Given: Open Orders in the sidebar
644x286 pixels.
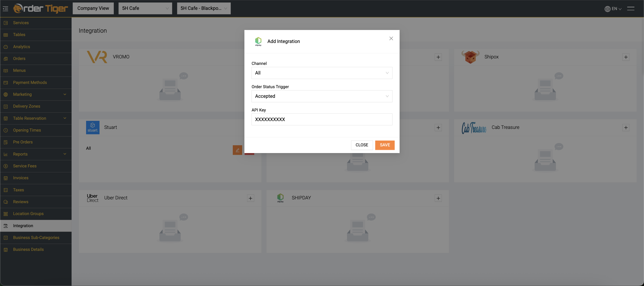Looking at the screenshot, I should 19,59.
